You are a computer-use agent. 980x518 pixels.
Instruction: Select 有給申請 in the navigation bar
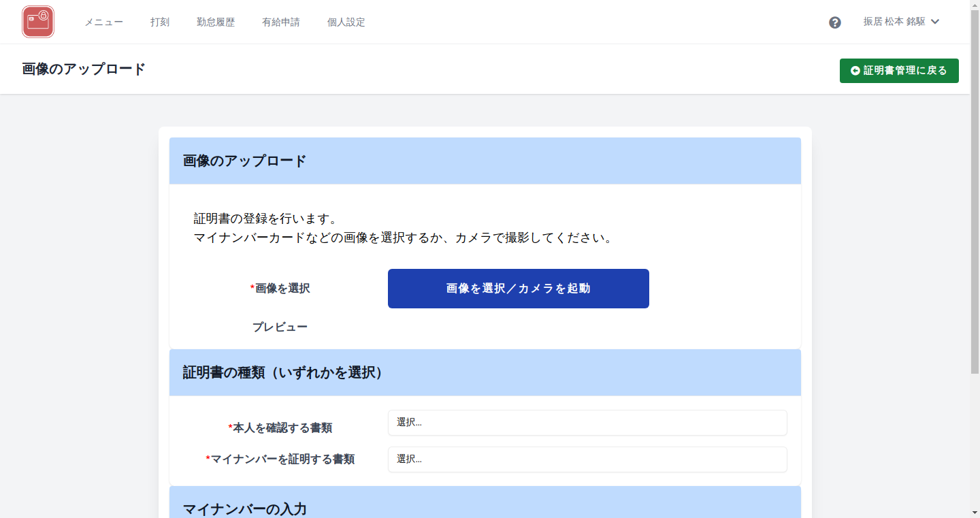point(281,22)
